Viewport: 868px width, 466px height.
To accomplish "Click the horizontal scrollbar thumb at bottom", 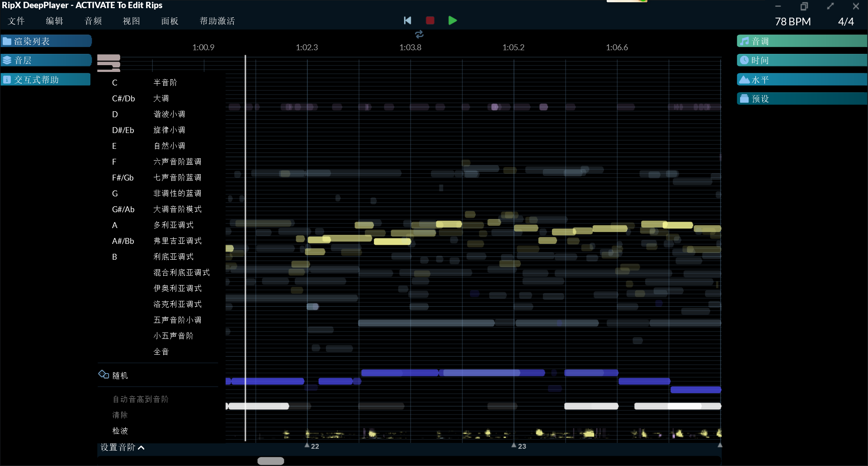I will click(x=270, y=461).
